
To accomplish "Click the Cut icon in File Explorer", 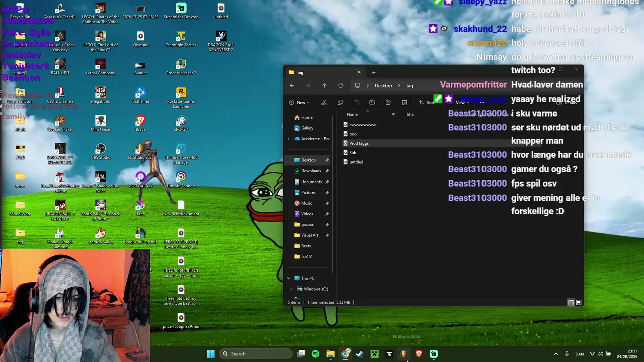I will 324,103.
